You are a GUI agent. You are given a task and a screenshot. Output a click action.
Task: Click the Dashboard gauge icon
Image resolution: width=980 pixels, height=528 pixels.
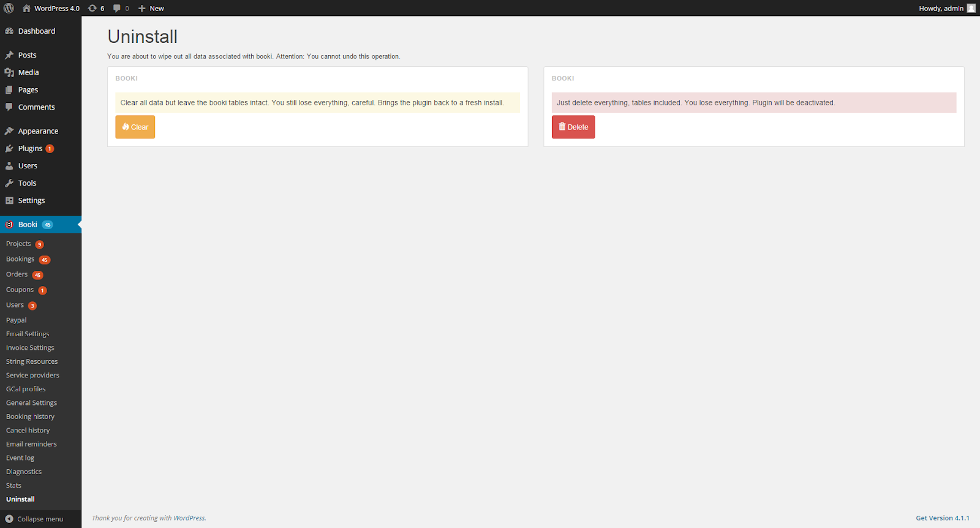point(9,31)
